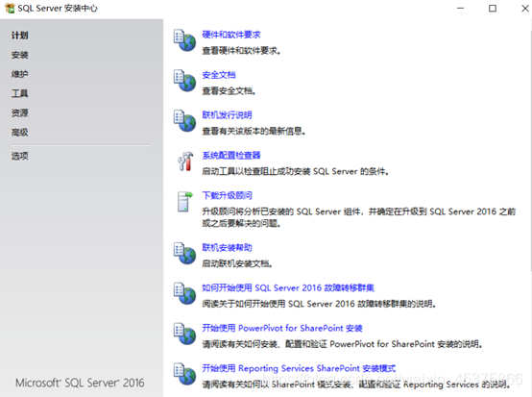Close the SQL Server 安装中心 window
This screenshot has width=532, height=397.
pyautogui.click(x=524, y=8)
